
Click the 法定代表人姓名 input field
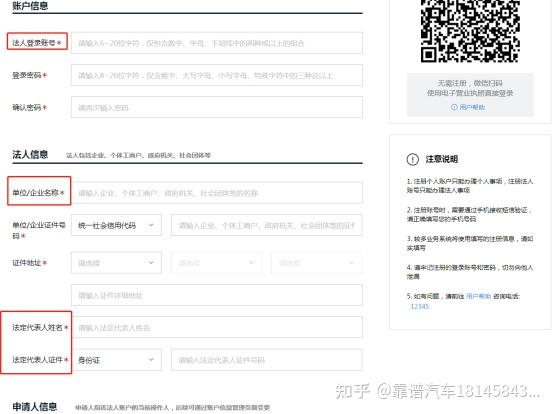(217, 327)
